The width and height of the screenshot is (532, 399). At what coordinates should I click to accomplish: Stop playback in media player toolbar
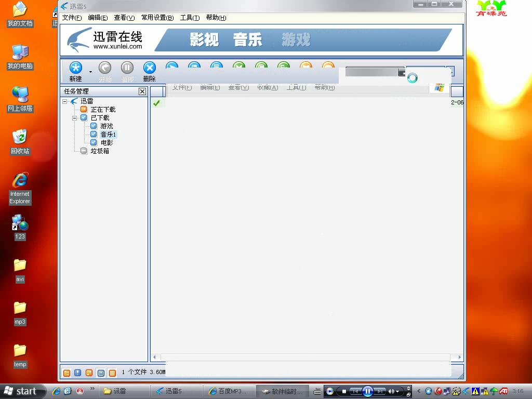point(344,392)
